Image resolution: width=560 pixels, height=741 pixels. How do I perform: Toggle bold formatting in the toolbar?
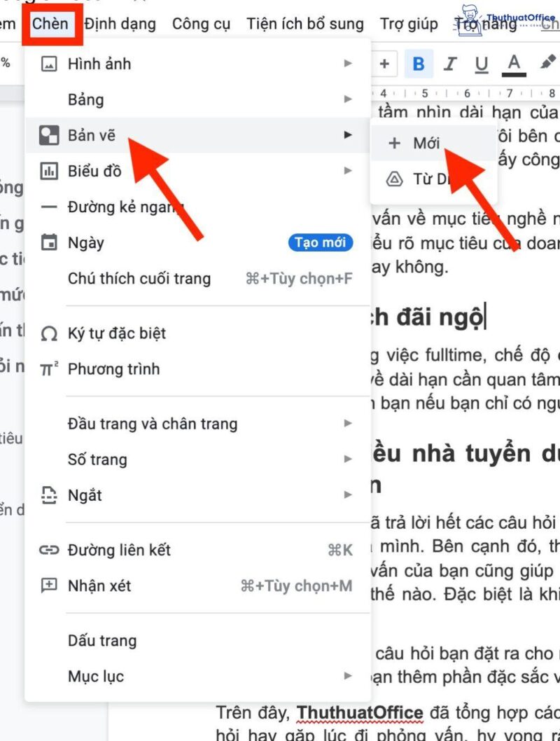pos(418,64)
